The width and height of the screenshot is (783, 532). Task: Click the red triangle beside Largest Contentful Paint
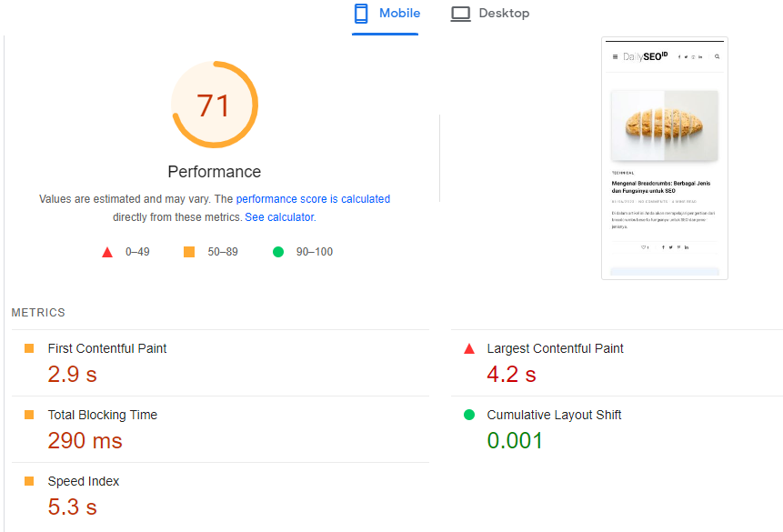pyautogui.click(x=469, y=347)
